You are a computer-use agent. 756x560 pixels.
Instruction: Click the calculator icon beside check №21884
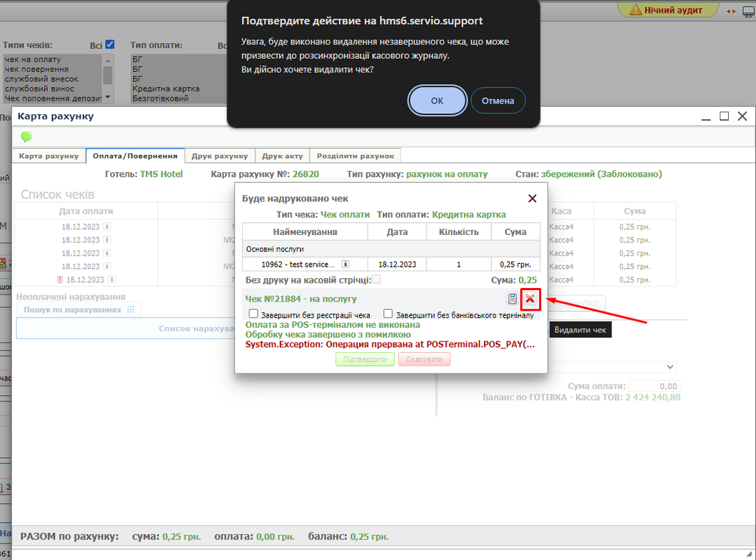point(512,299)
